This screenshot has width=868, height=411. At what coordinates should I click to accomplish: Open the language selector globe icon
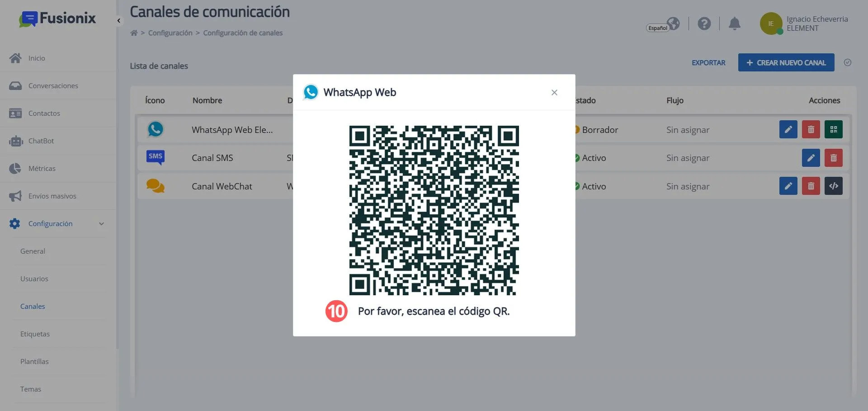[673, 24]
